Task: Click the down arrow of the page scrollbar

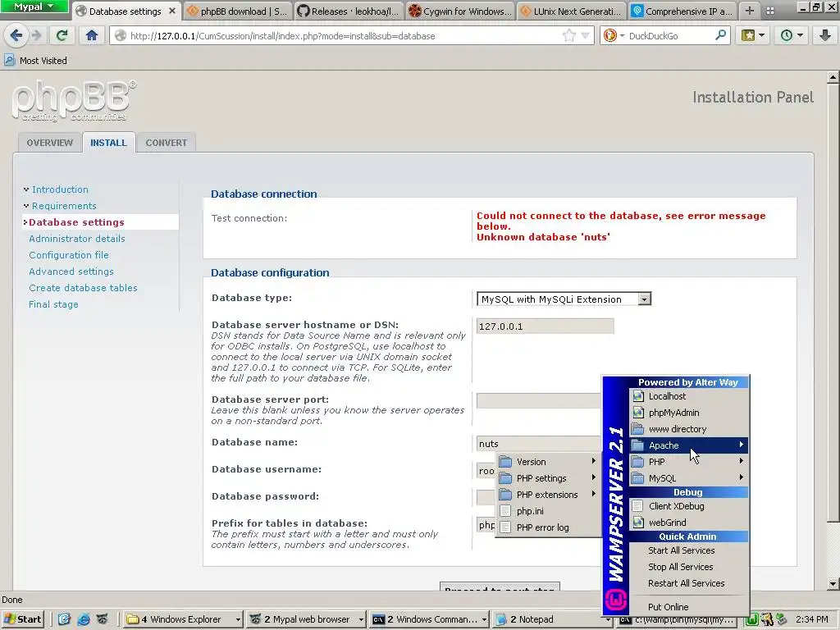Action: [833, 584]
